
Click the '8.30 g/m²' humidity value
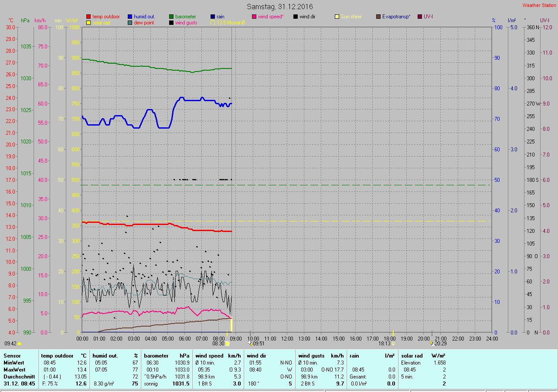[x=104, y=384]
